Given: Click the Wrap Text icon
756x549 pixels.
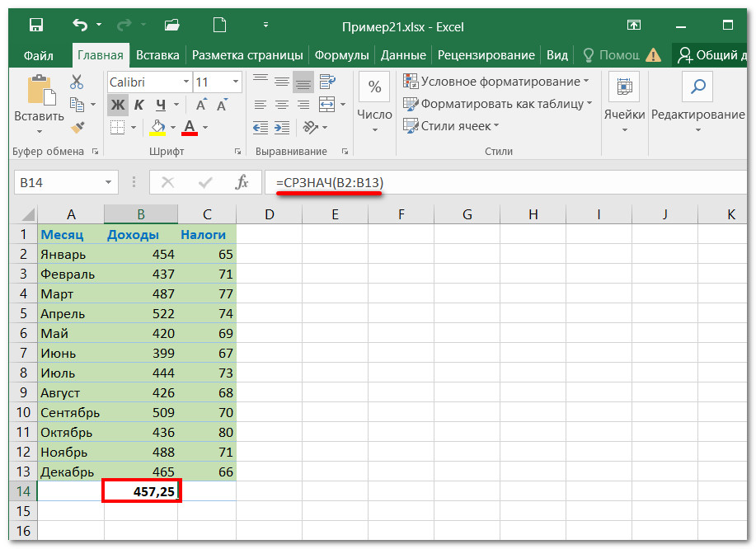Looking at the screenshot, I should click(x=326, y=82).
